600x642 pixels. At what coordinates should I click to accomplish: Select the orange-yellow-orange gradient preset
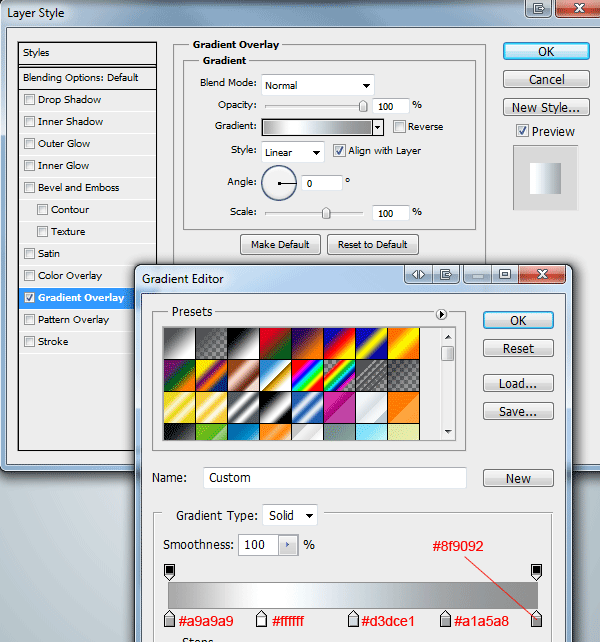tap(404, 344)
